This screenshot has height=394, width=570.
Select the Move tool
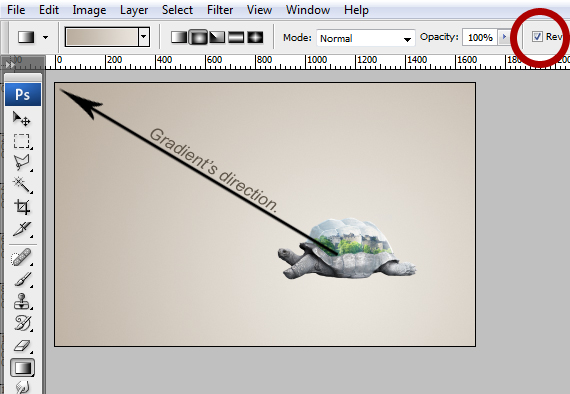coord(21,119)
